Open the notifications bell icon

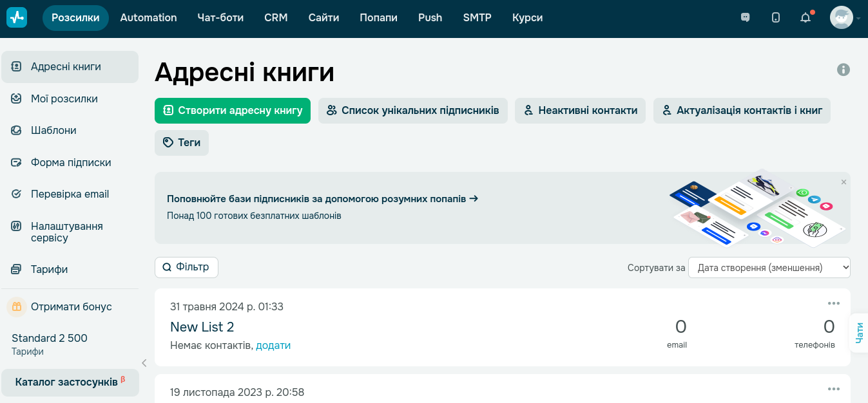(805, 17)
